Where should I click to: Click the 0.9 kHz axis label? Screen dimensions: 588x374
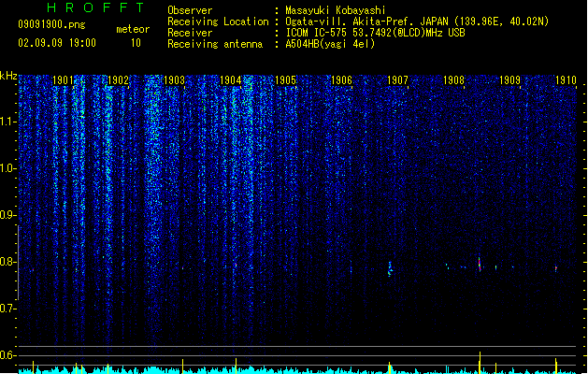pyautogui.click(x=8, y=215)
